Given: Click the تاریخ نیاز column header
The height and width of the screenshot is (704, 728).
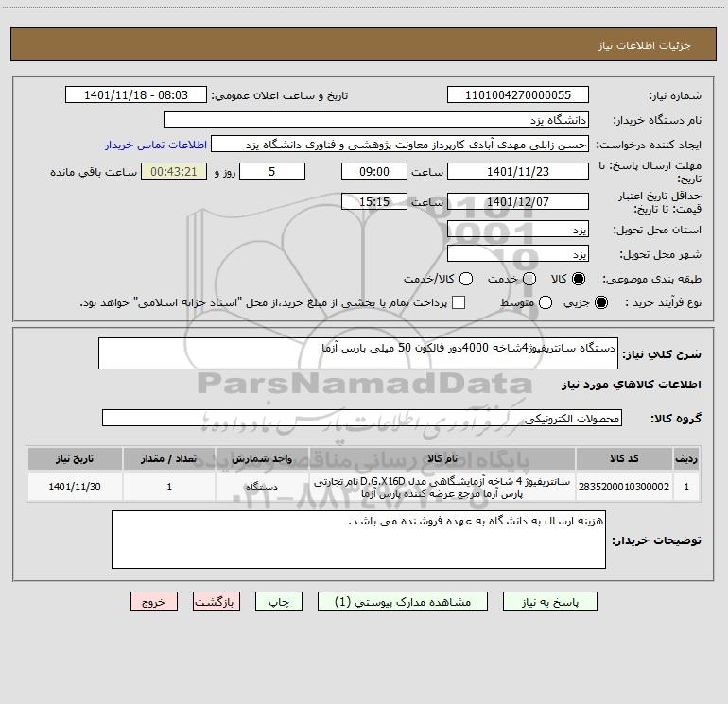Looking at the screenshot, I should point(75,458).
